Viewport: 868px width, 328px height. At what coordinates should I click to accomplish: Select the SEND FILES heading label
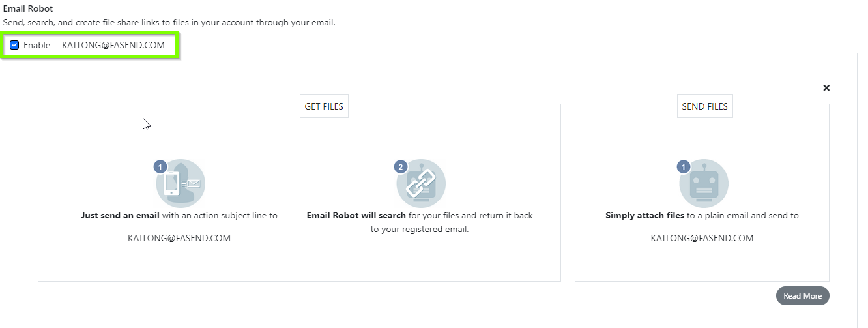click(x=704, y=106)
